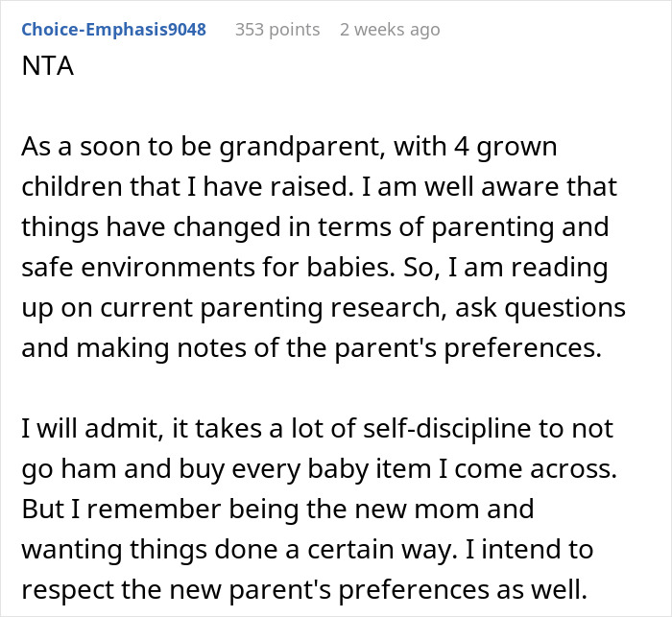
Task: Open the Choice-Emphasis9048 user profile
Action: pyautogui.click(x=113, y=29)
